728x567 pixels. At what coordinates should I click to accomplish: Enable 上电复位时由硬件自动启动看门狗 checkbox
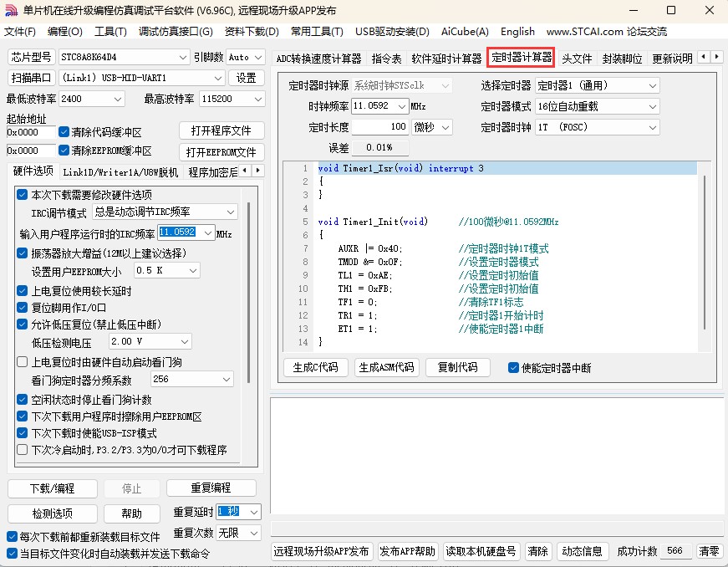point(23,362)
